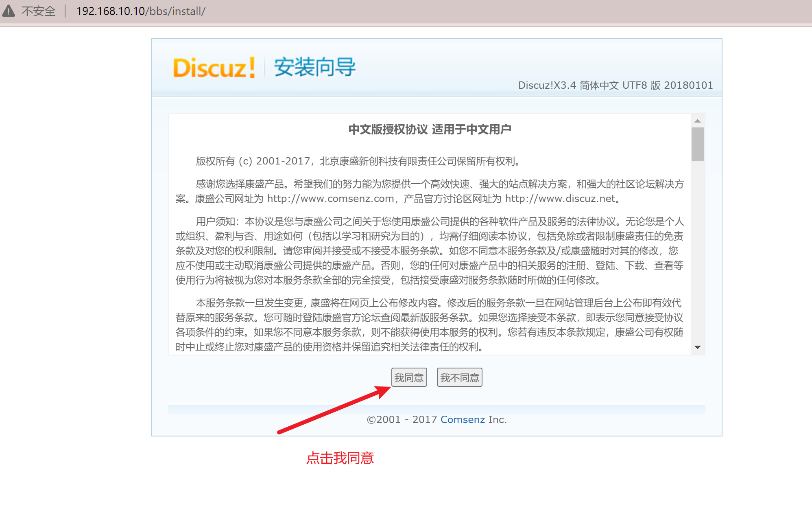Click the URL http://www.discuz.net in agreement text
812x513 pixels.
click(560, 199)
